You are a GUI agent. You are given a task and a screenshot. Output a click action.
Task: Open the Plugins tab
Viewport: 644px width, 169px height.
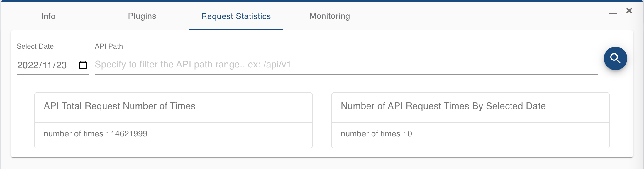point(142,16)
